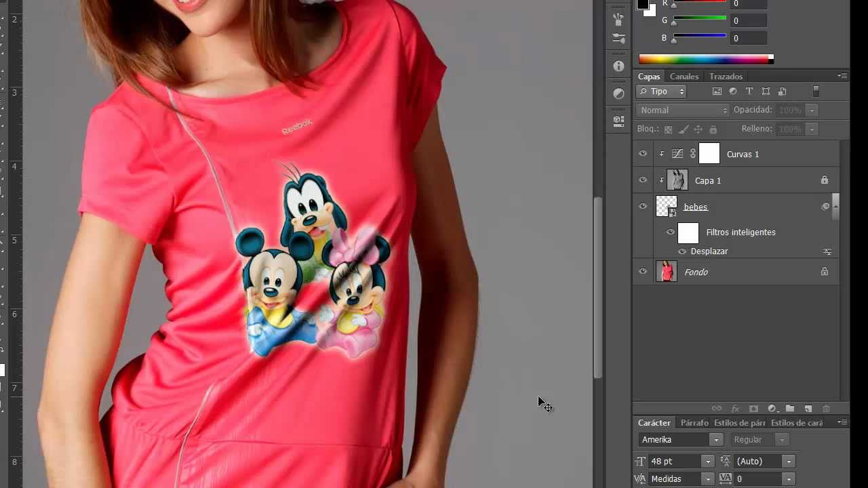
Task: Filter layers by adjustment layers icon
Action: [x=733, y=91]
